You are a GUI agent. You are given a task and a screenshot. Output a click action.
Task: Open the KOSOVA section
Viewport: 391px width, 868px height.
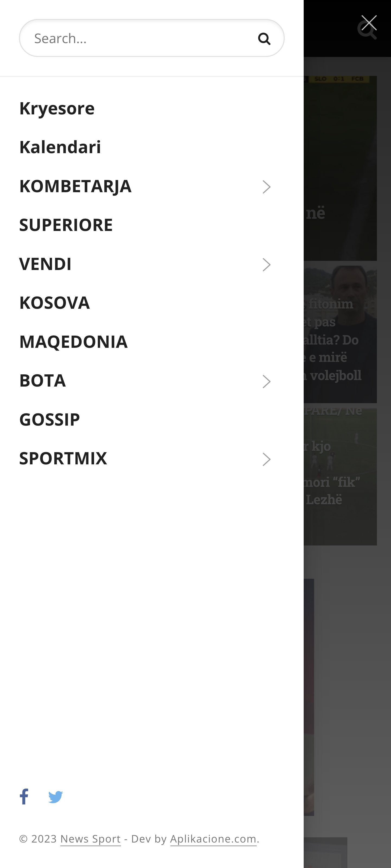pyautogui.click(x=55, y=303)
